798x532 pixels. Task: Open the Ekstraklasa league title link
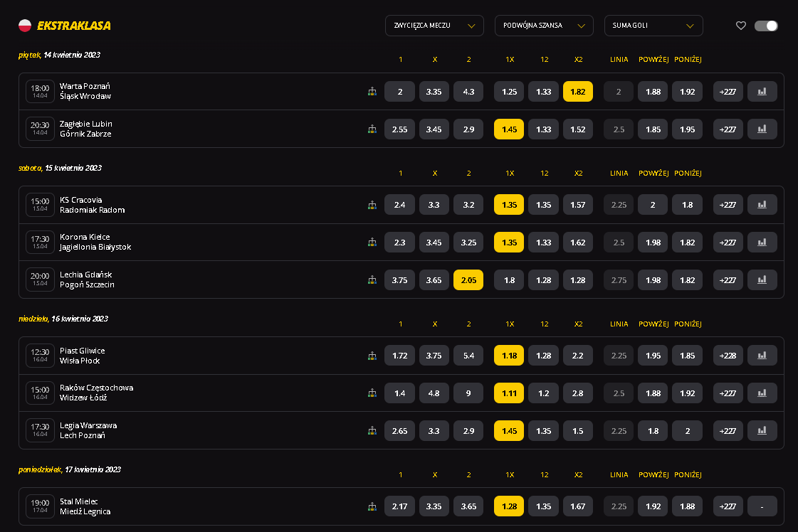[x=74, y=26]
